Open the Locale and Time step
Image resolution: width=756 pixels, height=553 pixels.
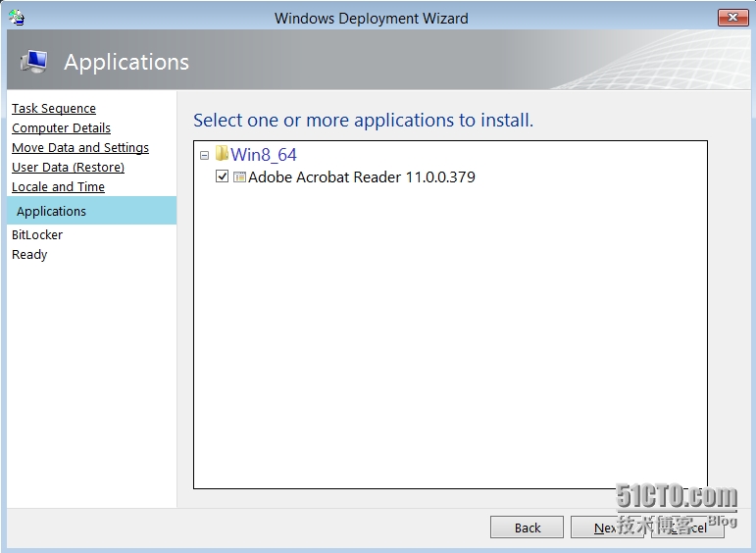coord(58,186)
